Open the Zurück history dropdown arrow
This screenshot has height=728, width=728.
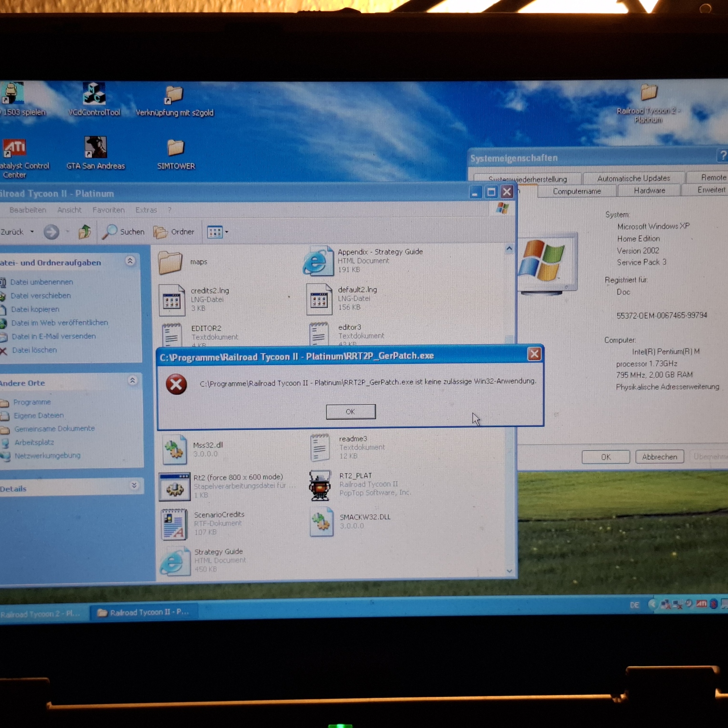(32, 232)
